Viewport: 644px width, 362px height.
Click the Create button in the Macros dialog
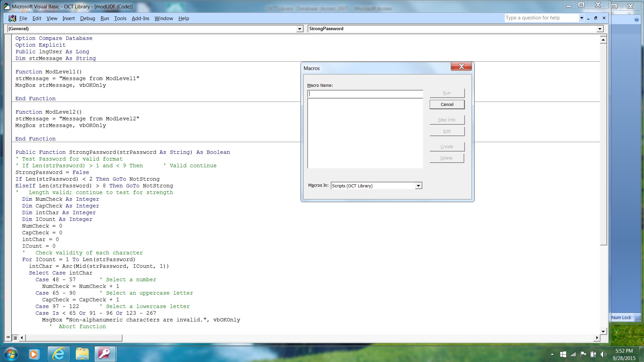tap(447, 146)
